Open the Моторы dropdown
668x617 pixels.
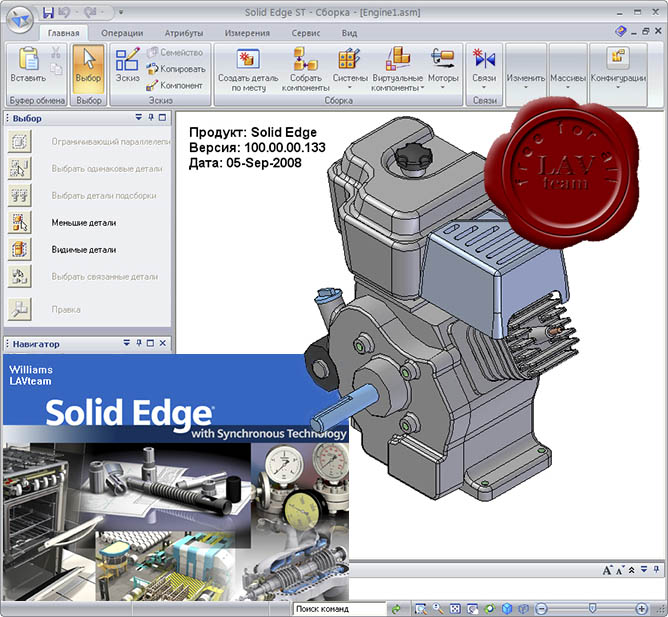pyautogui.click(x=443, y=68)
